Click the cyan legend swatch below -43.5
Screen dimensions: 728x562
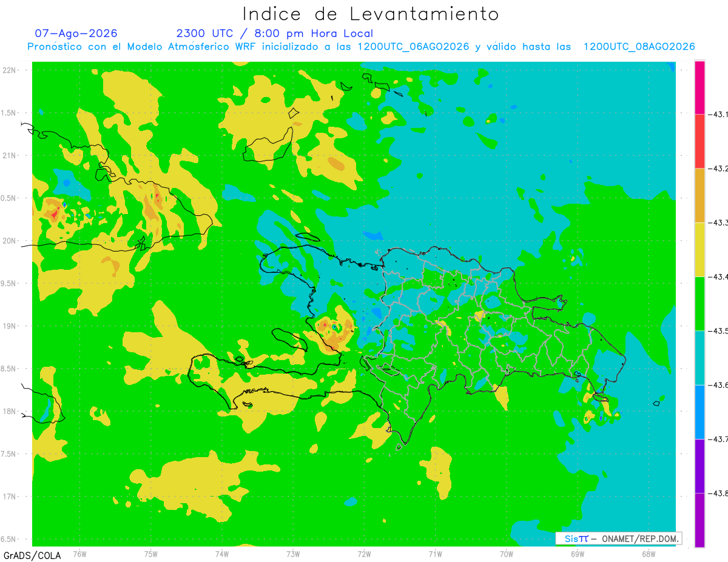(x=699, y=358)
